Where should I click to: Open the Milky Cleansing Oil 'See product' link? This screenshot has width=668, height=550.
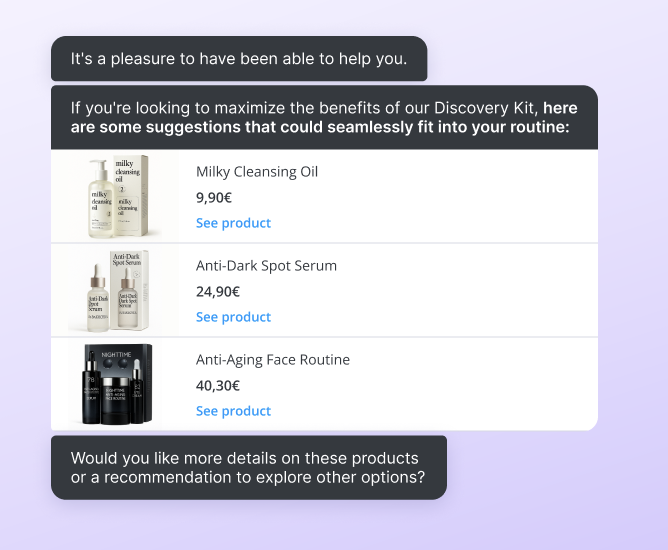(x=233, y=223)
